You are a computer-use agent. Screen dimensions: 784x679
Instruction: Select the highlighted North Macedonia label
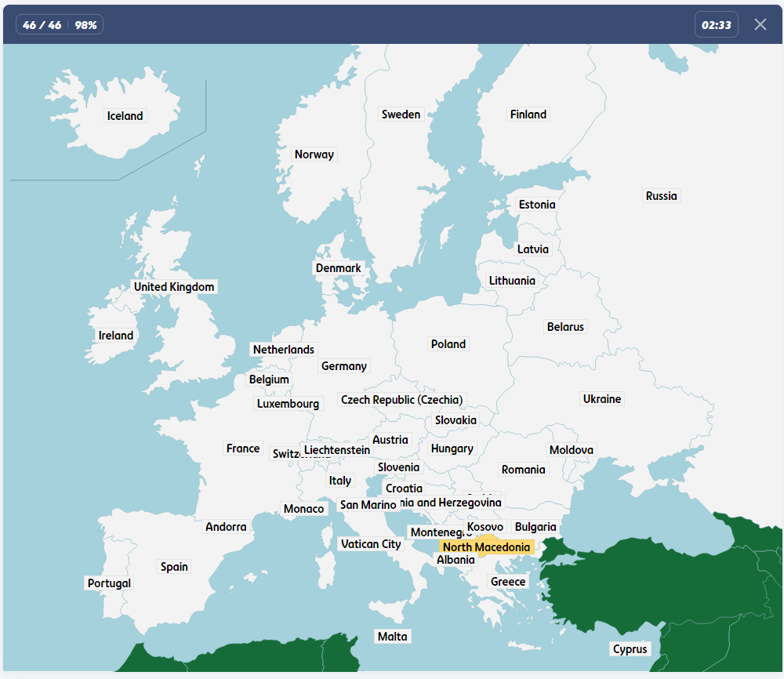click(x=486, y=546)
